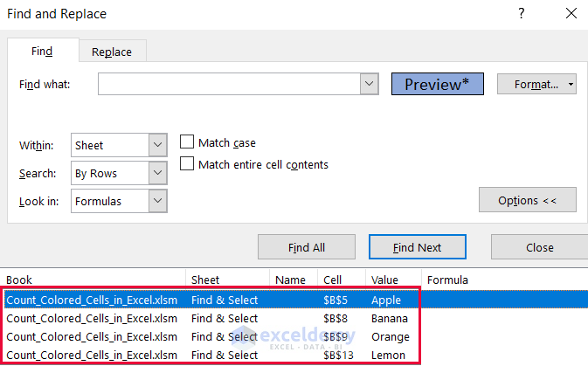Click the Find Next button
This screenshot has height=366, width=588.
[417, 247]
